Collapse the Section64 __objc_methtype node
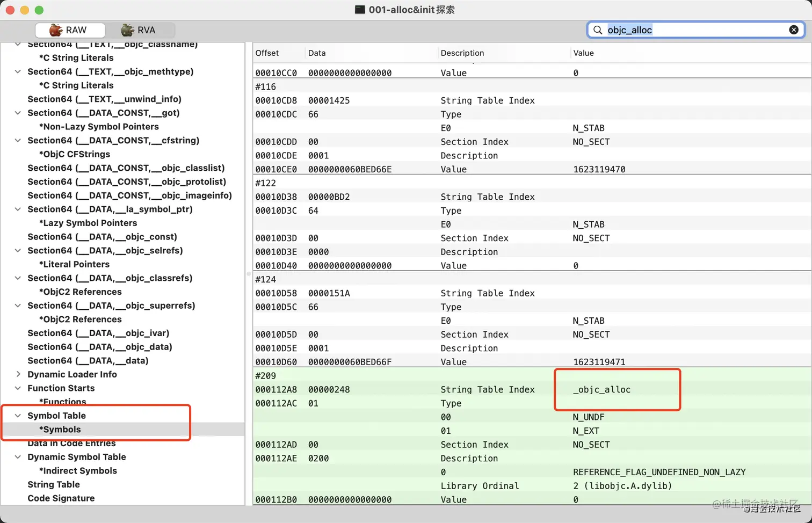The width and height of the screenshot is (812, 523). tap(18, 71)
